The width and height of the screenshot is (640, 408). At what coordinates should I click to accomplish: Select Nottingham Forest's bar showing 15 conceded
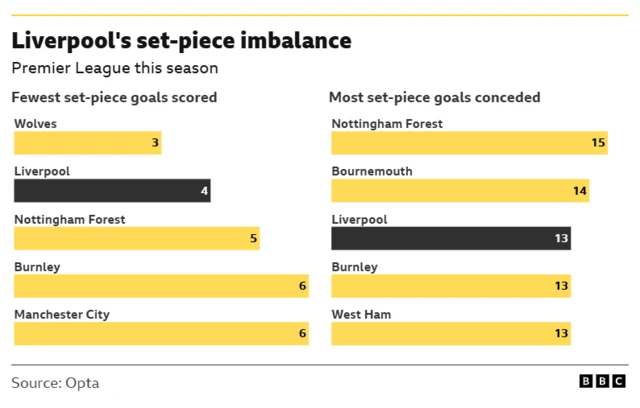(x=469, y=143)
